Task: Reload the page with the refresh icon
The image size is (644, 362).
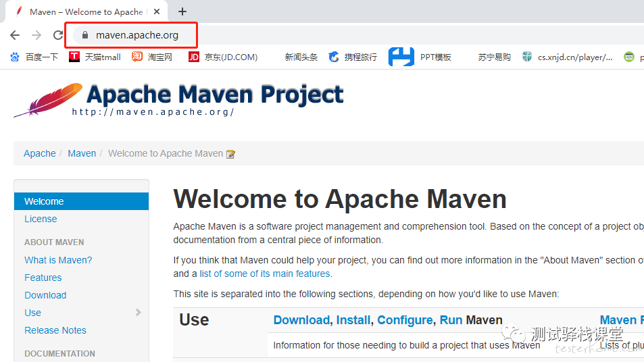Action: pyautogui.click(x=58, y=35)
